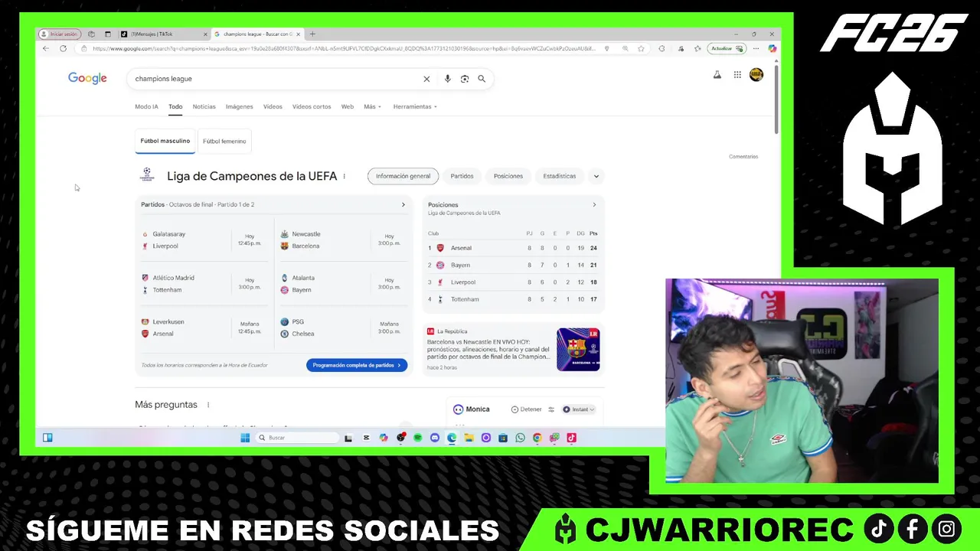Open Google Lens image search
This screenshot has width=980, height=551.
[x=465, y=79]
